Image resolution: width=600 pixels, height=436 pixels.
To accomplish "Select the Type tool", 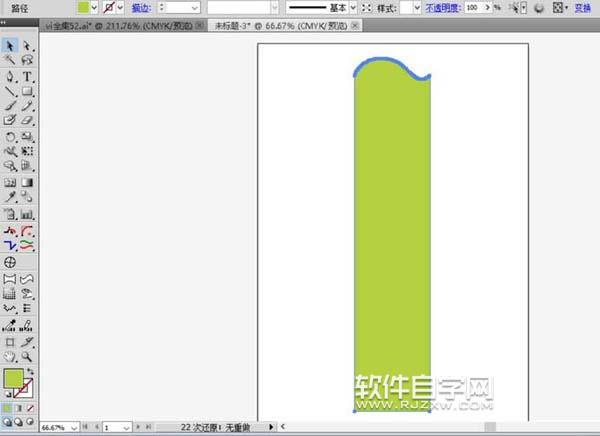I will point(27,77).
